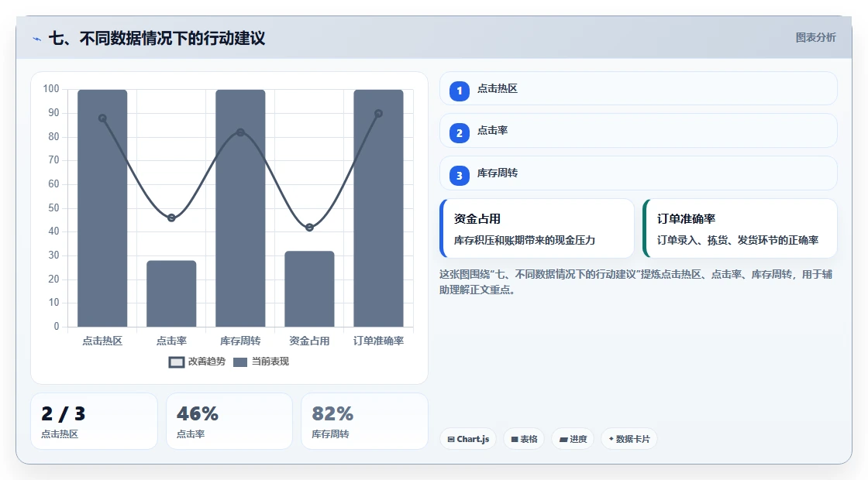Screen dimensions: 868x480
Task: Click the 库存周转 bar in chart
Action: pyautogui.click(x=240, y=208)
